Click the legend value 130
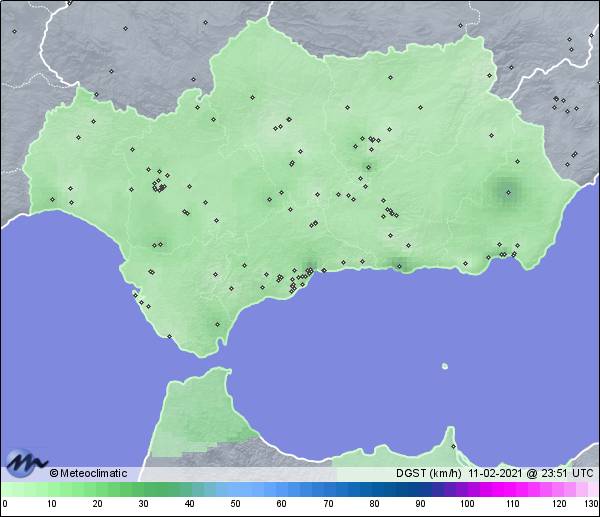This screenshot has width=600, height=517. coord(592,504)
